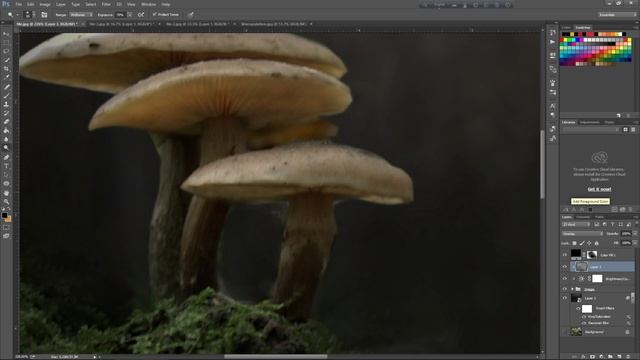Select the Eraser tool

tap(6, 122)
